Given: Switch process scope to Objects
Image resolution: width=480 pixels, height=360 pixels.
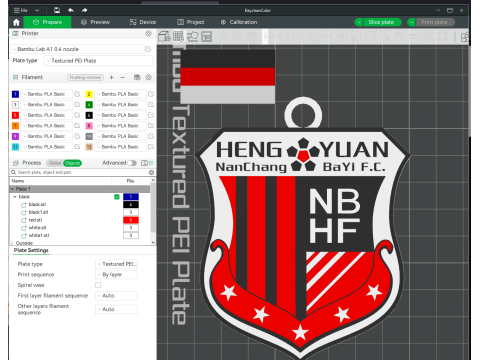Looking at the screenshot, I should point(72,163).
